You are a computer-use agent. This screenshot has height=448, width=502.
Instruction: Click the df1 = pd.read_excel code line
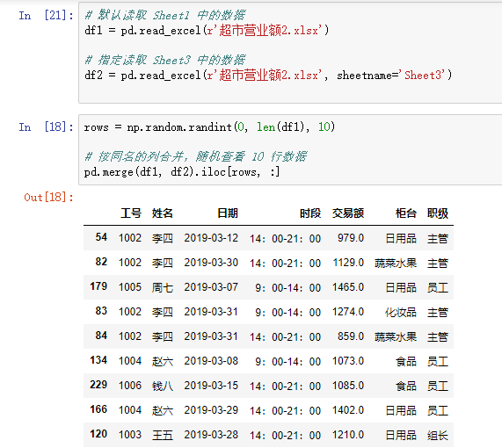[207, 31]
